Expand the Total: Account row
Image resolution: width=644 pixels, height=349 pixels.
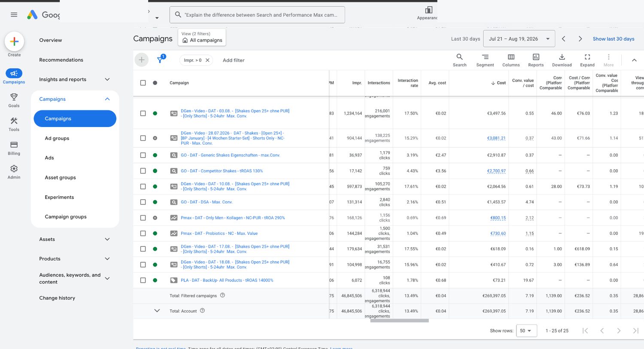pyautogui.click(x=157, y=310)
